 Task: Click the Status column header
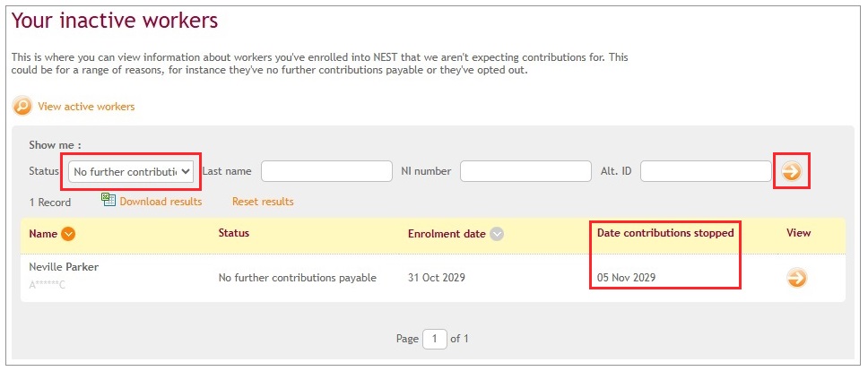pyautogui.click(x=234, y=233)
